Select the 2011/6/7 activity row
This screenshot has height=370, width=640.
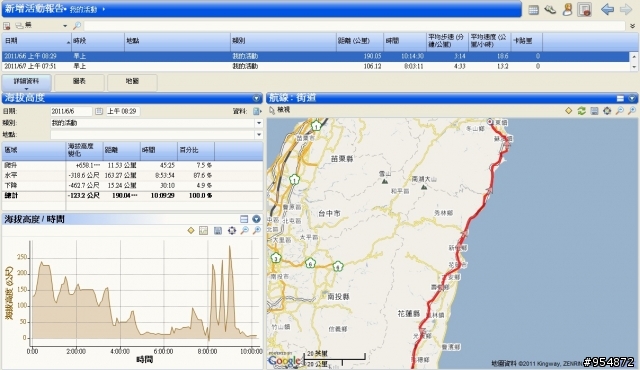[x=316, y=66]
